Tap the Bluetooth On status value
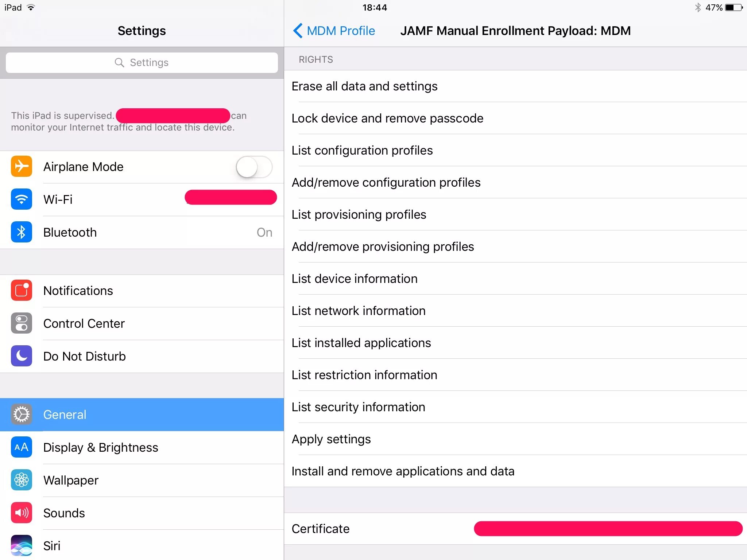Image resolution: width=747 pixels, height=560 pixels. click(264, 232)
